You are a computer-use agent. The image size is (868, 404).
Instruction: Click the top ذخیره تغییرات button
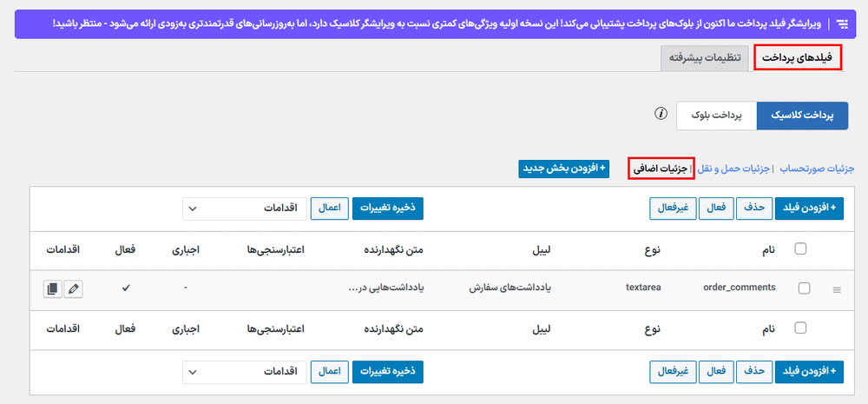(387, 209)
